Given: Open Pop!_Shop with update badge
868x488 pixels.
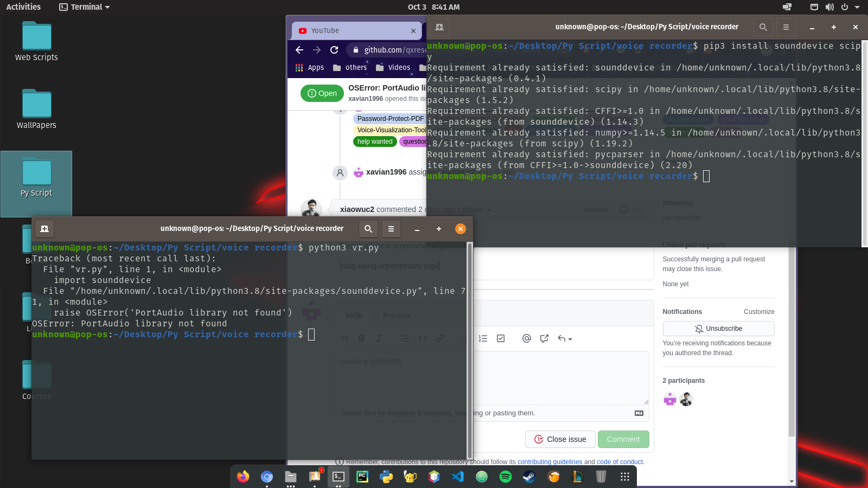Looking at the screenshot, I should [x=315, y=477].
